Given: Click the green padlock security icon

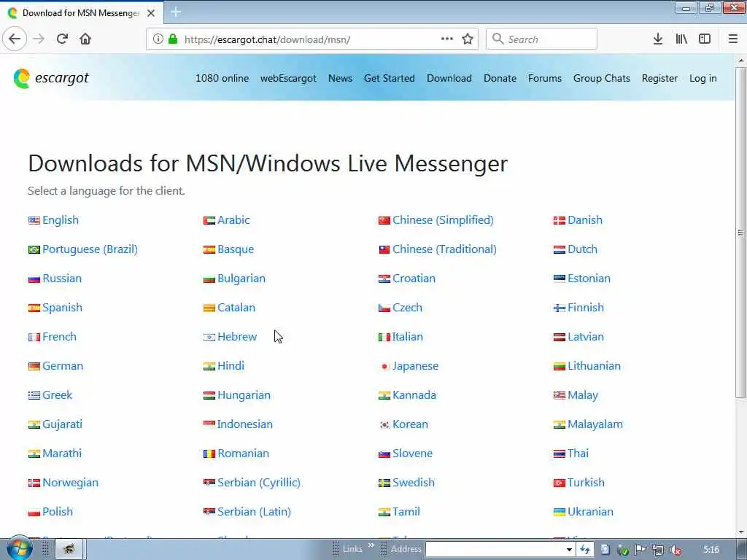Looking at the screenshot, I should 173,39.
